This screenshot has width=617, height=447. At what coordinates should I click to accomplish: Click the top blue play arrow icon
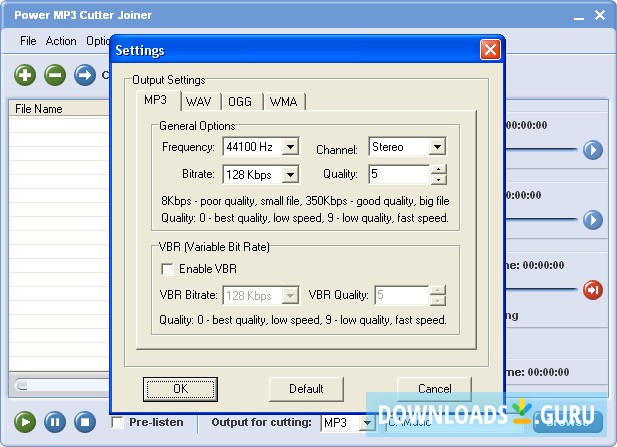pos(593,150)
